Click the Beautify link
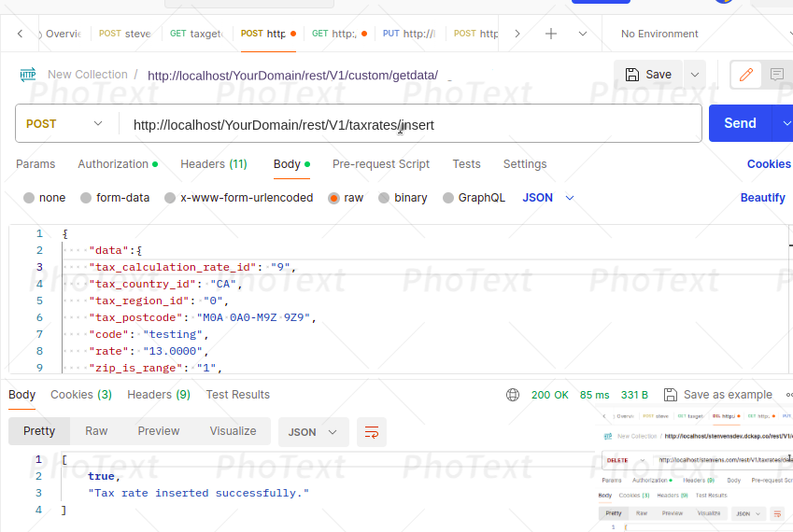The image size is (793, 532). (x=762, y=198)
